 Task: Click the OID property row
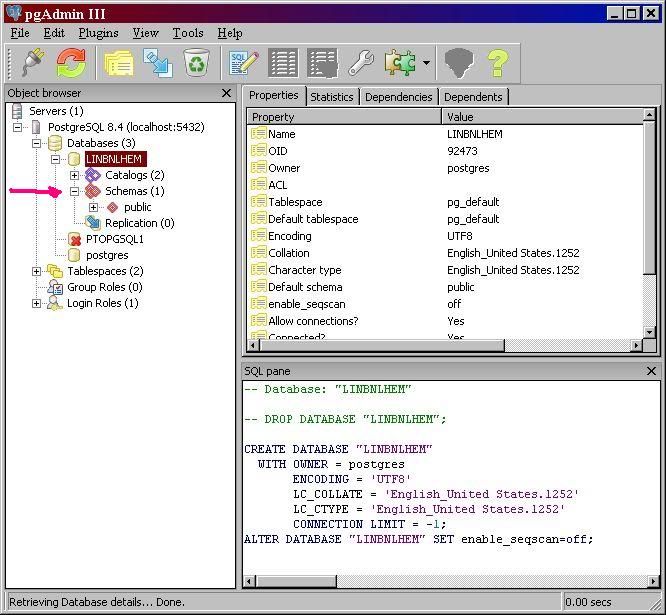coord(445,151)
